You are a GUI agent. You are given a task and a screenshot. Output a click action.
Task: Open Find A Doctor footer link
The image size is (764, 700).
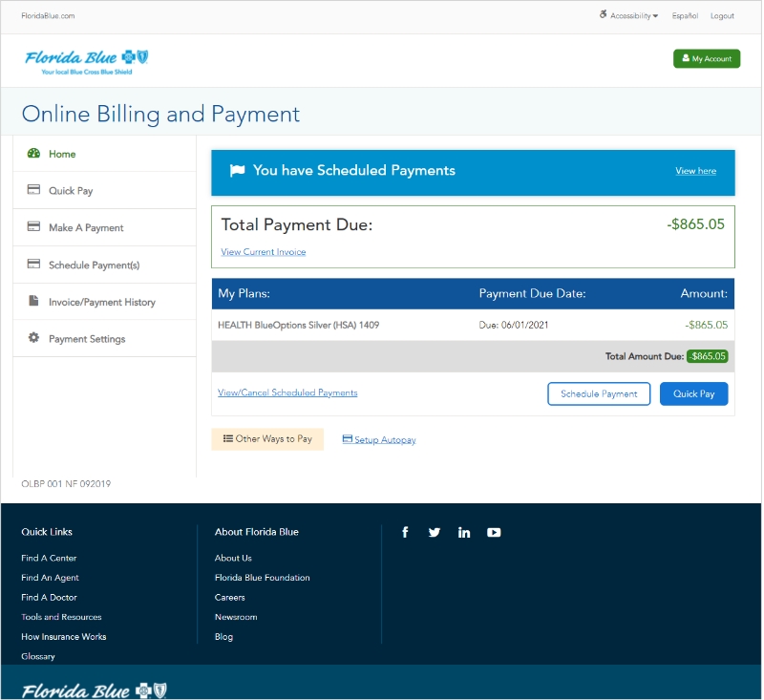(50, 597)
